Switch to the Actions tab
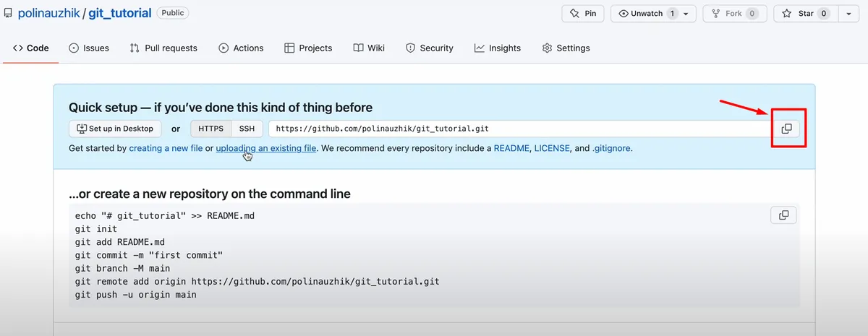Image resolution: width=868 pixels, height=336 pixels. click(x=241, y=48)
